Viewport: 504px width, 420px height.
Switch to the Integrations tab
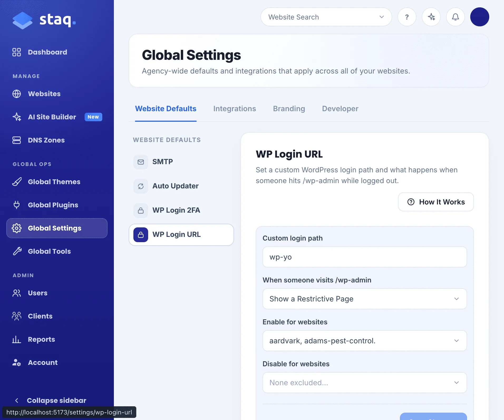235,109
